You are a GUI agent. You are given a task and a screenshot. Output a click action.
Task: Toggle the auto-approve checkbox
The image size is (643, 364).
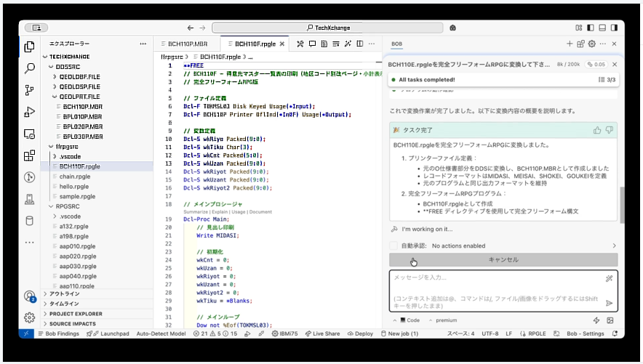coord(394,246)
